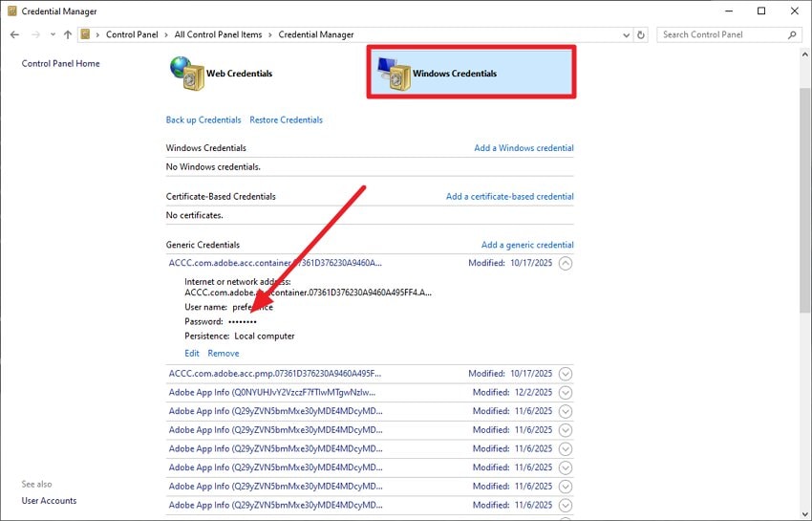This screenshot has width=812, height=521.
Task: Click the Control Panel icon in address bar
Action: pos(86,34)
